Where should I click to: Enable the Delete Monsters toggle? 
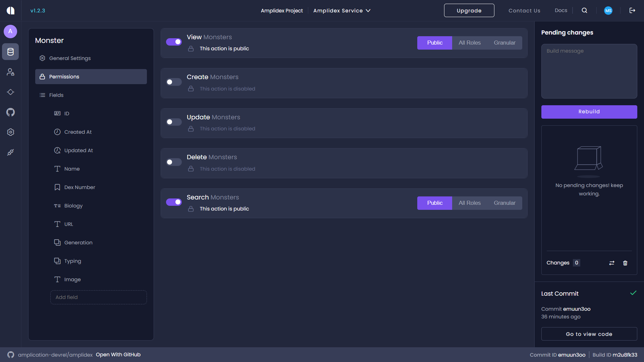pyautogui.click(x=174, y=162)
